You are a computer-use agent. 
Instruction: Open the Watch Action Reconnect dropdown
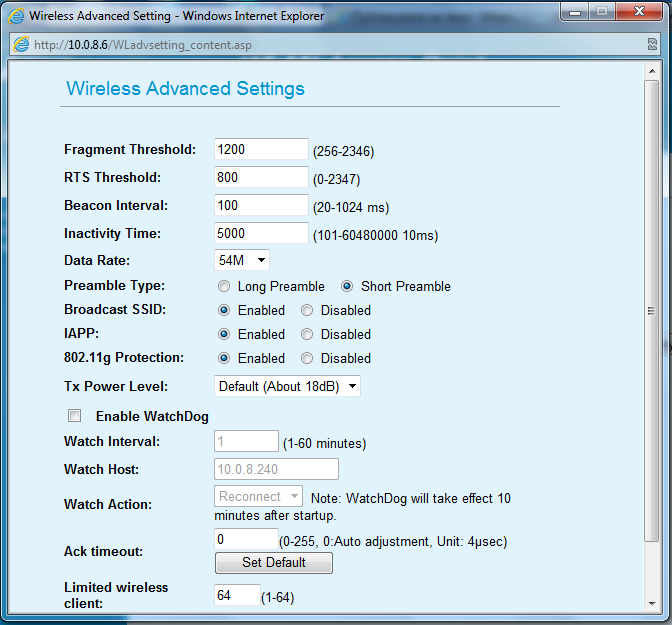(258, 496)
